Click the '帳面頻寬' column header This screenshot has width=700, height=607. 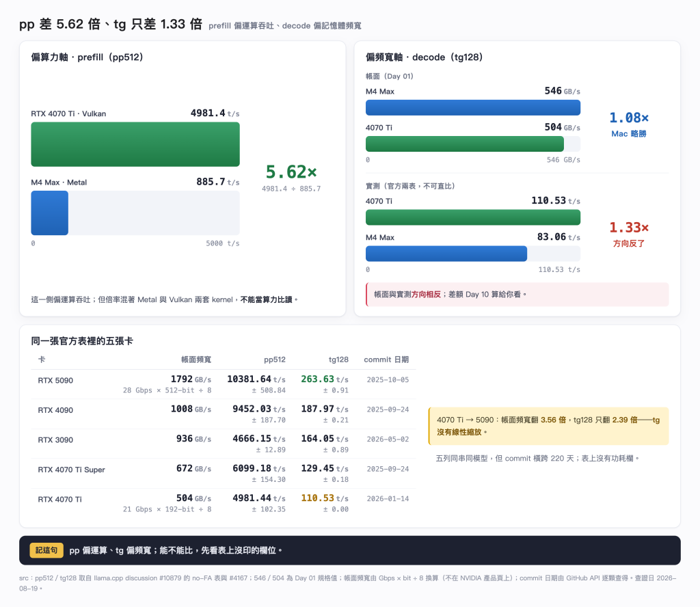coord(196,360)
